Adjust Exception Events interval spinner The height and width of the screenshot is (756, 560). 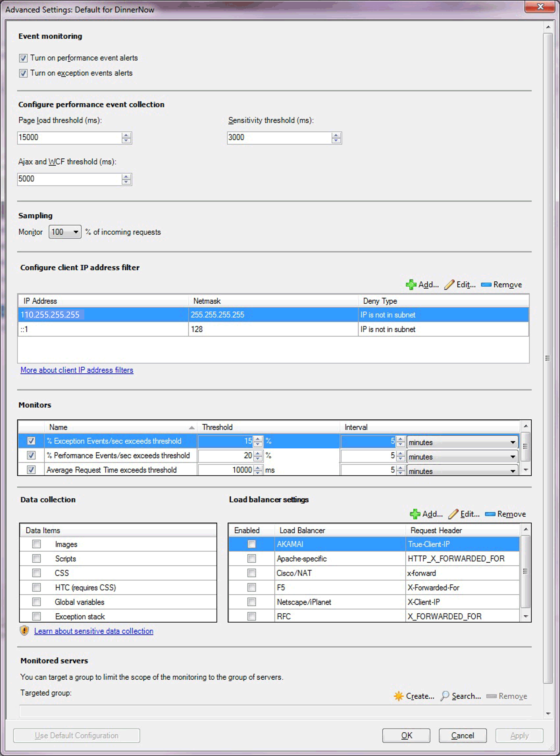[401, 441]
